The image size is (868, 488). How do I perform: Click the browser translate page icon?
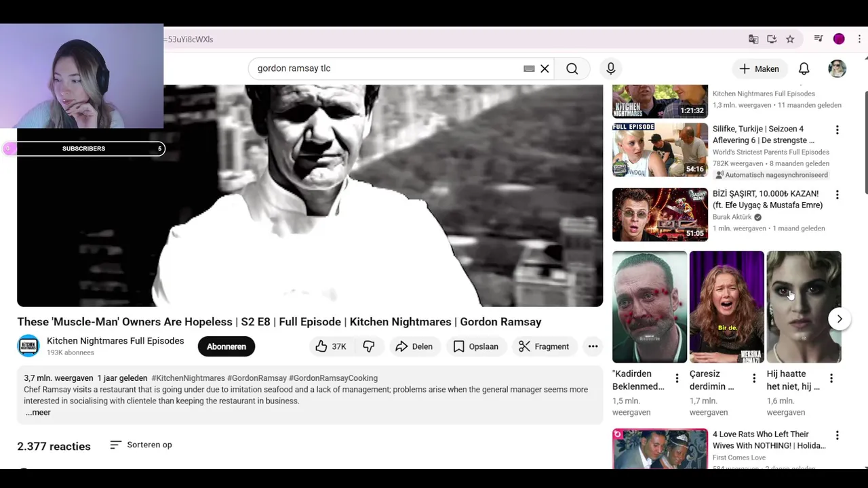pyautogui.click(x=753, y=39)
